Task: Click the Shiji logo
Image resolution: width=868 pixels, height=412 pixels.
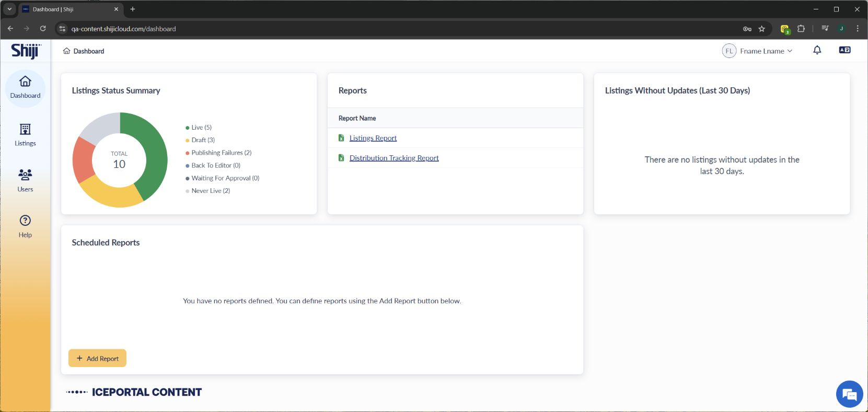Action: 26,51
